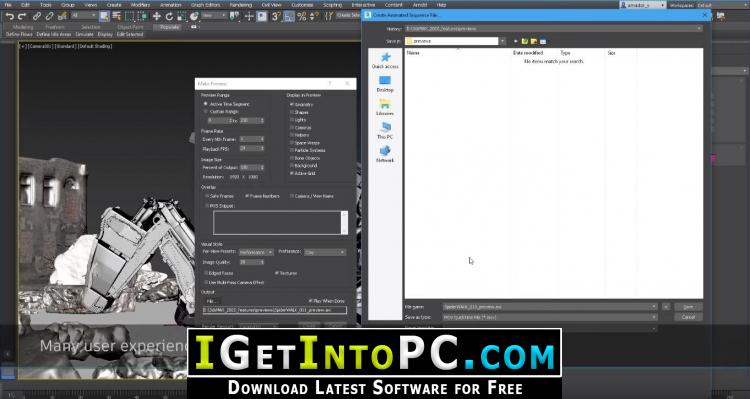This screenshot has height=399, width=750.
Task: Open the View Menu icon in dialog
Action: [x=543, y=41]
